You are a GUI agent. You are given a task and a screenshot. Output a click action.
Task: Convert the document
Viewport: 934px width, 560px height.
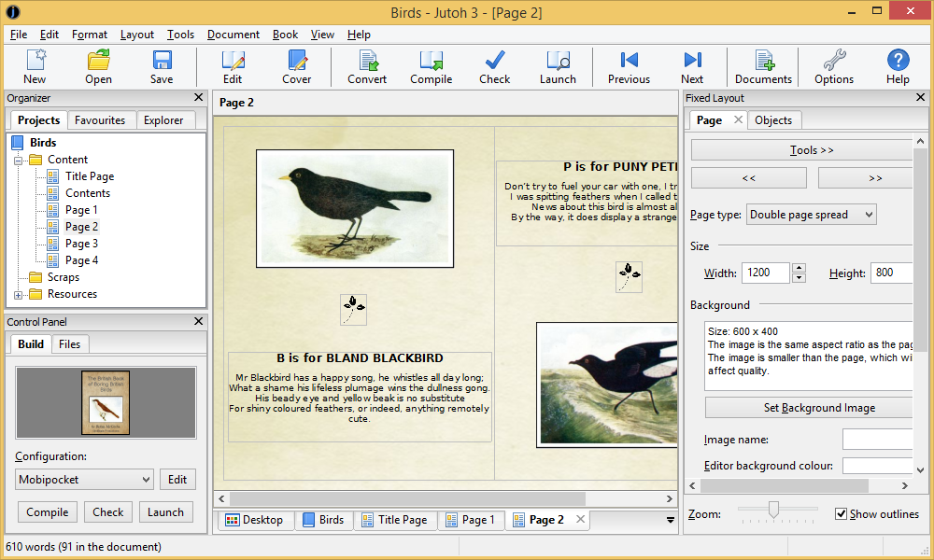(366, 65)
